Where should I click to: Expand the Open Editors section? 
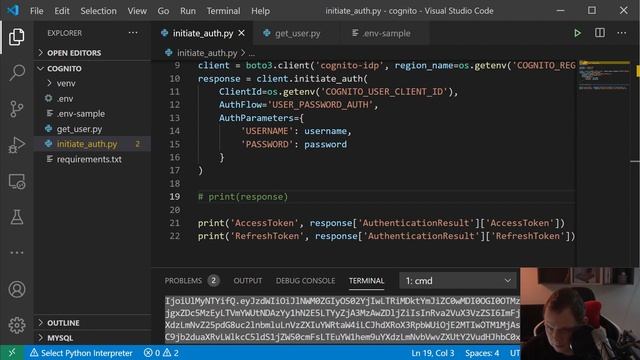92,53
